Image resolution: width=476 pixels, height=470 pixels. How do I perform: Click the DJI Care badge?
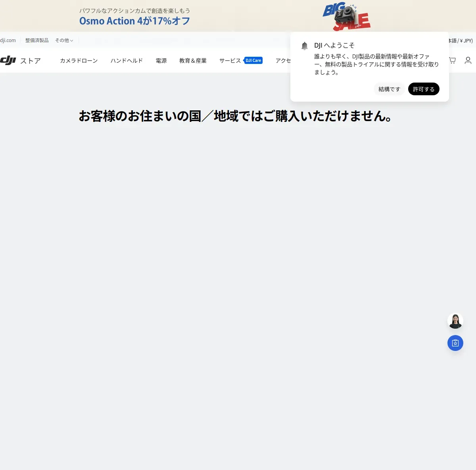pyautogui.click(x=253, y=60)
